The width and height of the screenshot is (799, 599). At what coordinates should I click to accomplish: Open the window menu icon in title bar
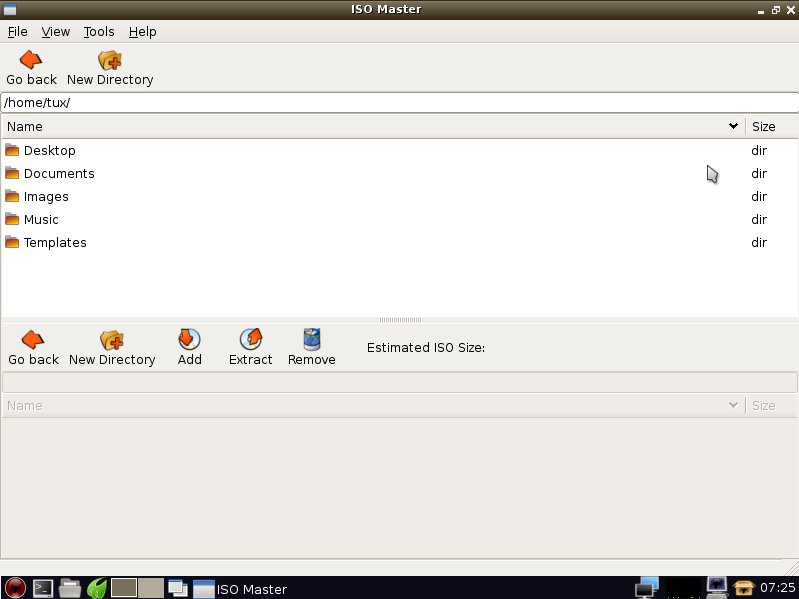[x=10, y=9]
